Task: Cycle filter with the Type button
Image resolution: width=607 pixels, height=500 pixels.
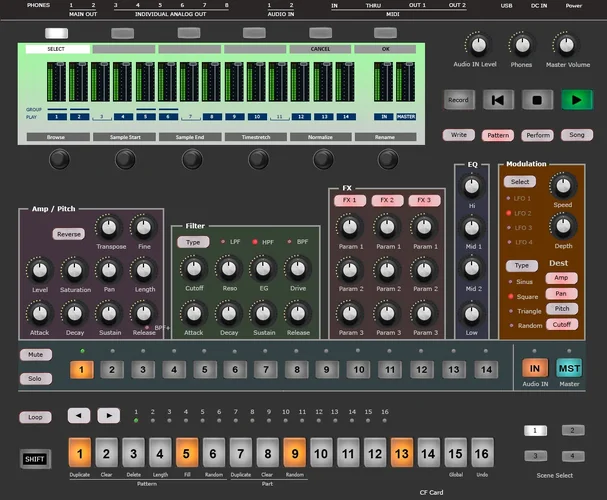Action: (193, 242)
